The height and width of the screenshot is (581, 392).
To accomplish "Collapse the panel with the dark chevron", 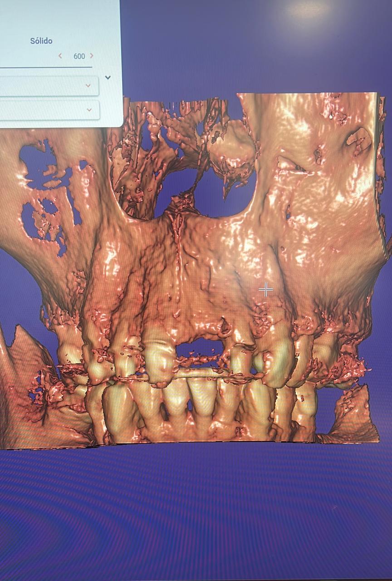I will (x=108, y=78).
